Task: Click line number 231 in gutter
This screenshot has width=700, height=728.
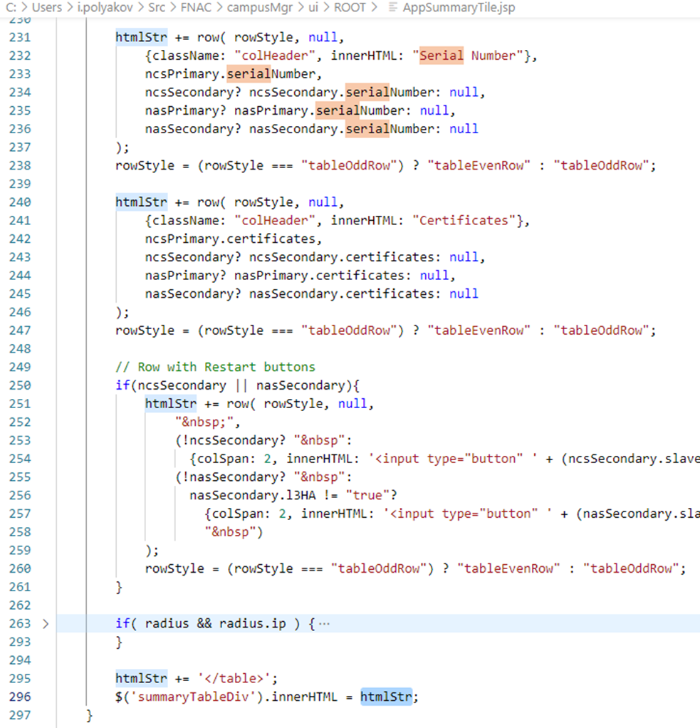Action: pos(20,37)
